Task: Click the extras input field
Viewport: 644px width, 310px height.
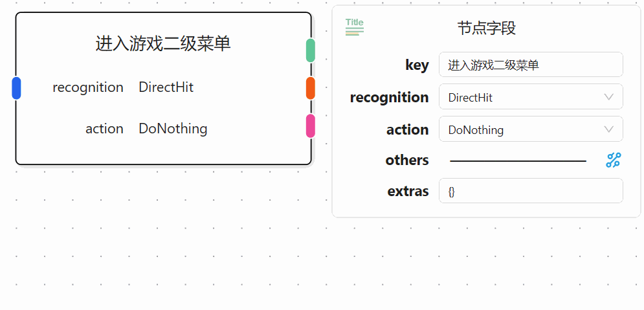Action: click(x=531, y=191)
